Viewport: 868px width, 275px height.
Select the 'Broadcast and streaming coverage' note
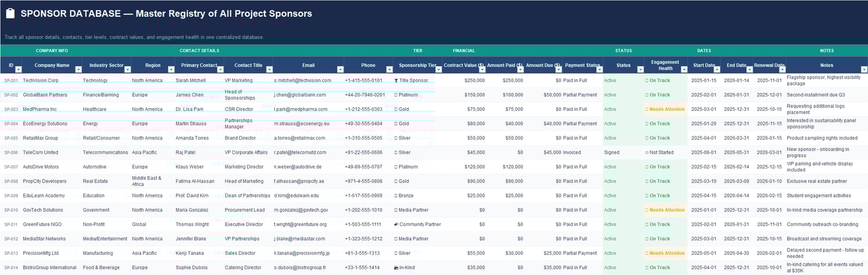click(827, 239)
